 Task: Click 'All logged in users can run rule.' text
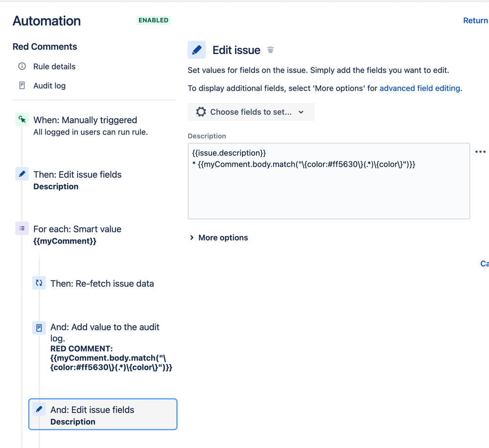[x=91, y=132]
